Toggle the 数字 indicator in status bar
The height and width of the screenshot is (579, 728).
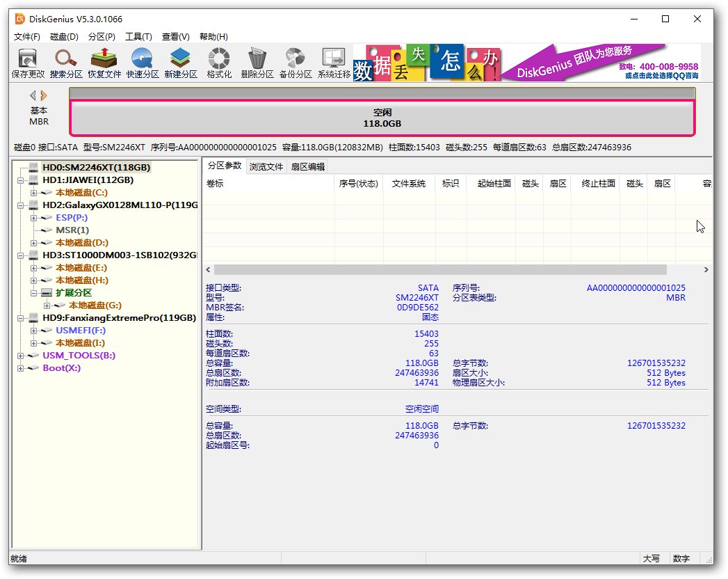681,558
